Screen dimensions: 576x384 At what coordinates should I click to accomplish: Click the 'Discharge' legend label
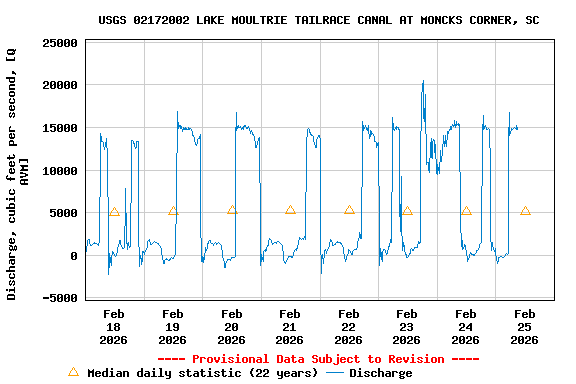pyautogui.click(x=381, y=373)
